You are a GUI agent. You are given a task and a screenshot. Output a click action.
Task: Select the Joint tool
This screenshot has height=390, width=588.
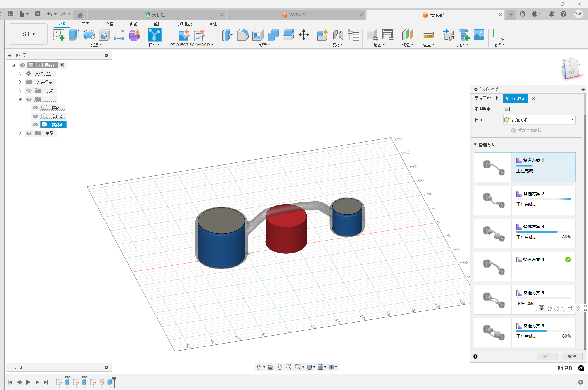click(338, 35)
